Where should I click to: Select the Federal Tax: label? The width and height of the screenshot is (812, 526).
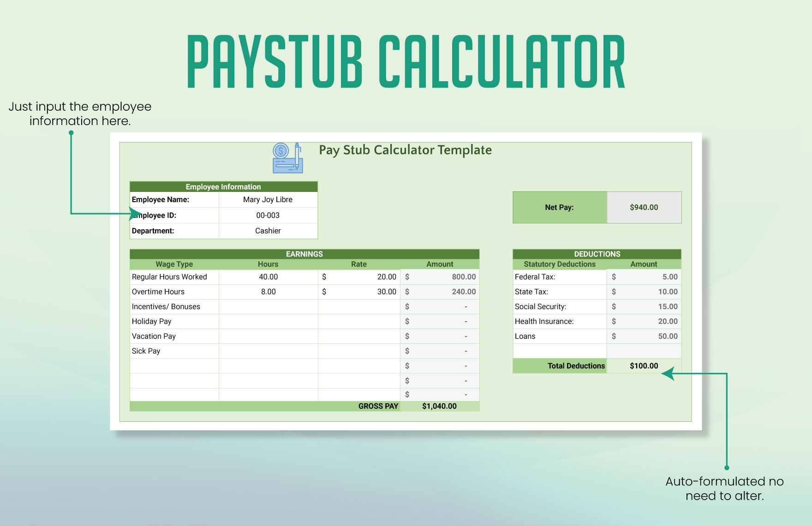pyautogui.click(x=535, y=277)
